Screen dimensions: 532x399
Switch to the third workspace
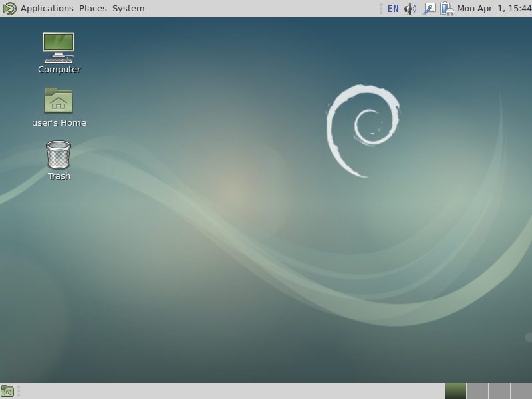pyautogui.click(x=499, y=391)
